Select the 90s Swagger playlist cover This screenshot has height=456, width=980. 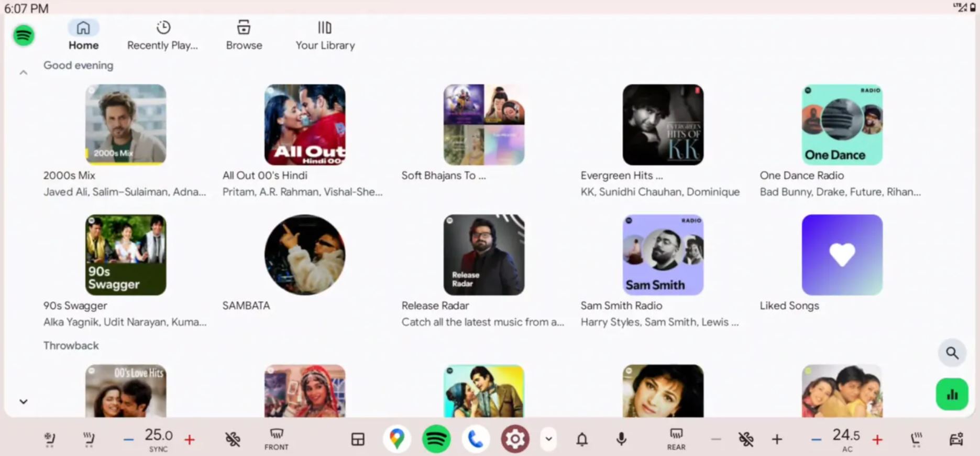click(x=126, y=255)
